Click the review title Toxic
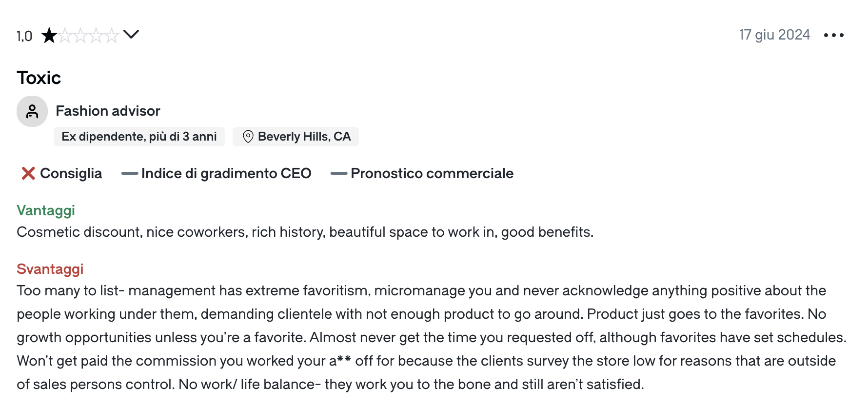Screen dimensions: 868x411 [39, 78]
